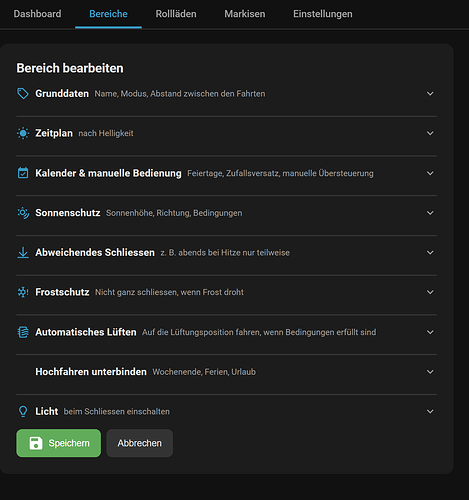Viewport: 469px width, 500px height.
Task: Click the sun icon next to Zeitplan
Action: [23, 133]
